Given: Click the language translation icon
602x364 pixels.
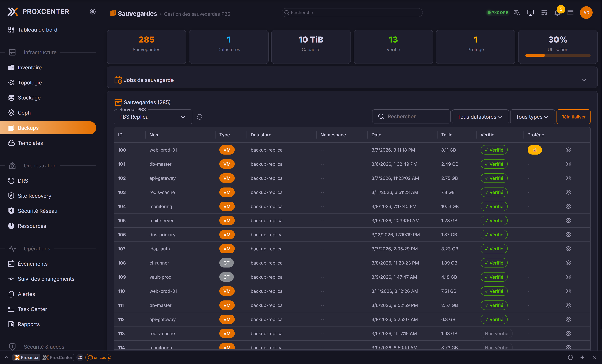Looking at the screenshot, I should click(x=517, y=13).
